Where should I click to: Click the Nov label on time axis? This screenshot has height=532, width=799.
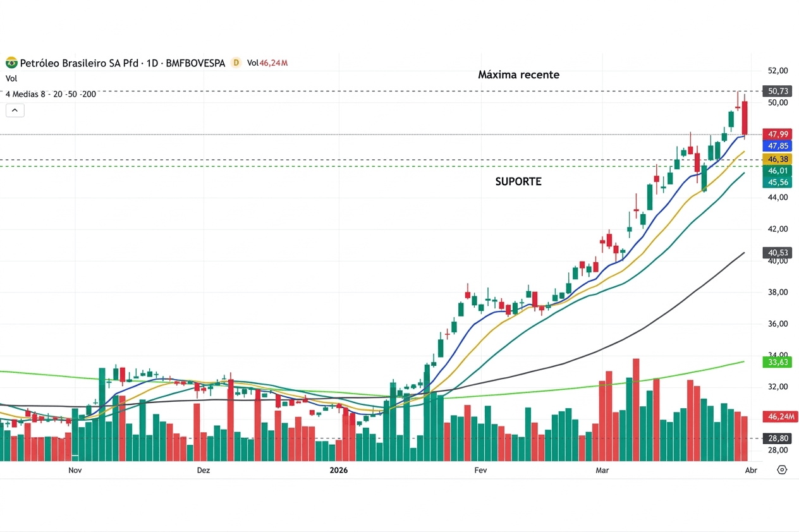pos(75,470)
